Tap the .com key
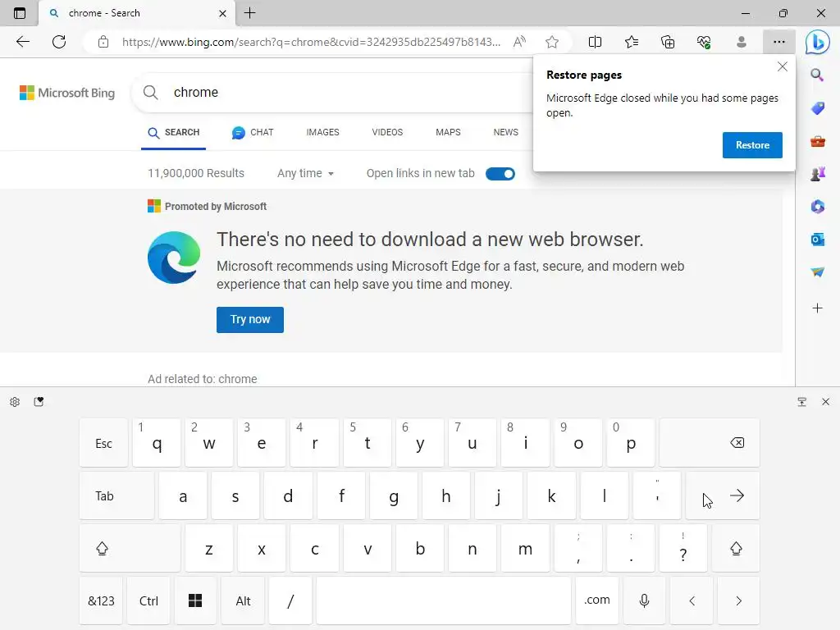Viewport: 840px width, 630px height. [x=597, y=601]
